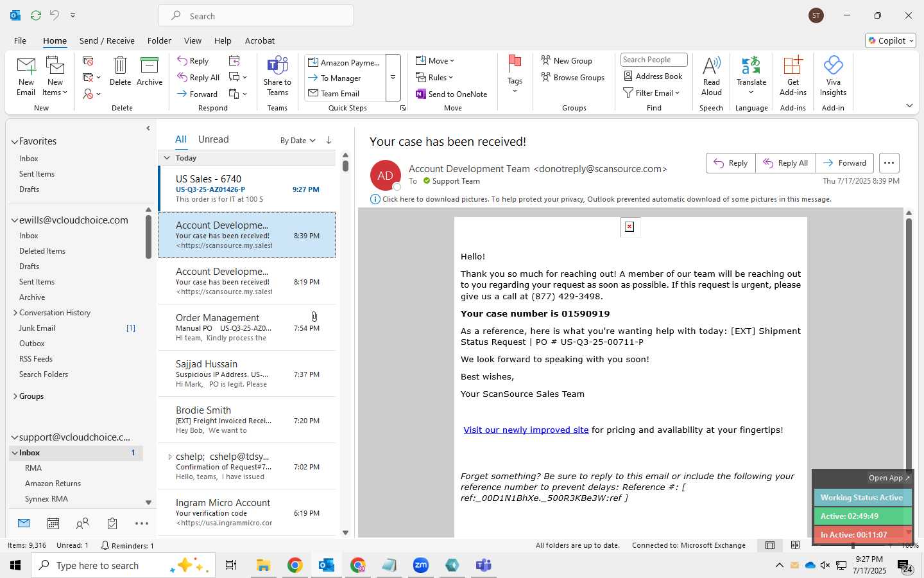The height and width of the screenshot is (578, 924).
Task: Create a New Group
Action: coord(567,60)
